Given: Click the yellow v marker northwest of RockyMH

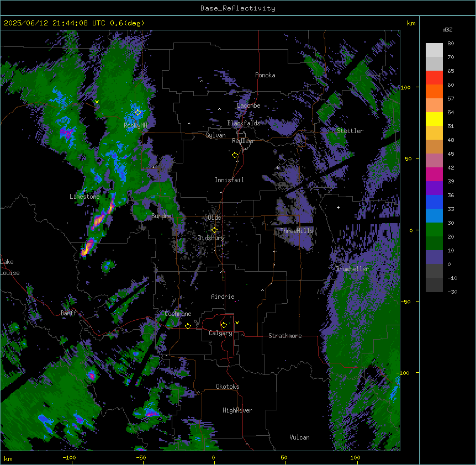Looking at the screenshot, I should 97,102.
